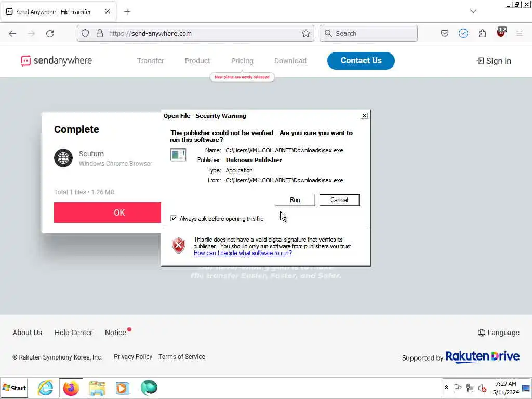Click the Contact Us button
The height and width of the screenshot is (399, 532).
click(361, 61)
